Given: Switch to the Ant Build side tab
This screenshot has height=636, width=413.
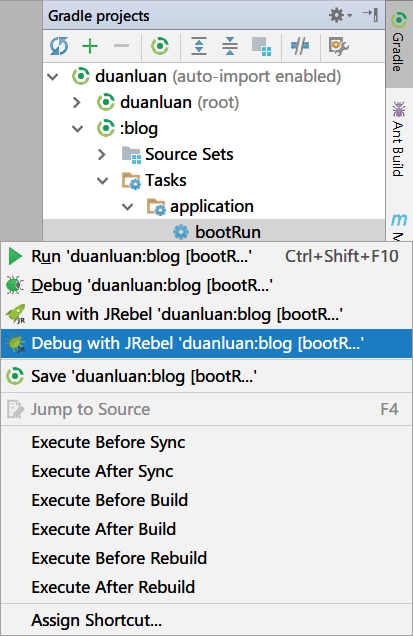Looking at the screenshot, I should click(x=398, y=139).
